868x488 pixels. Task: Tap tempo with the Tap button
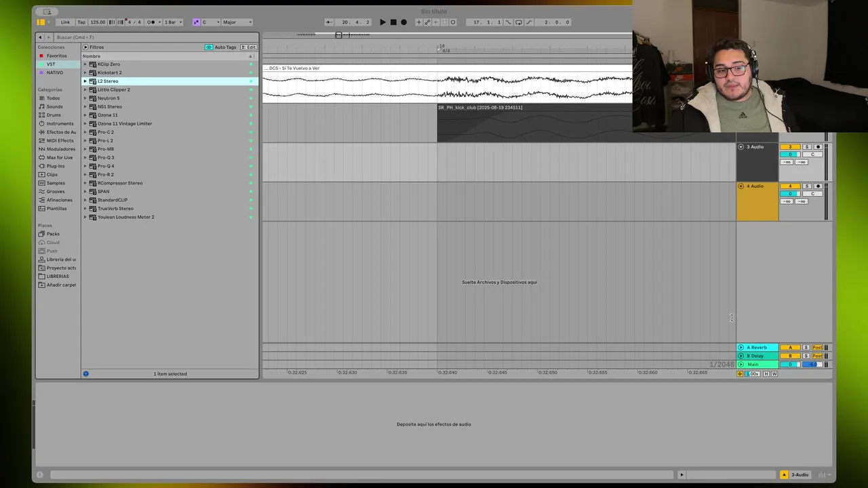click(81, 22)
